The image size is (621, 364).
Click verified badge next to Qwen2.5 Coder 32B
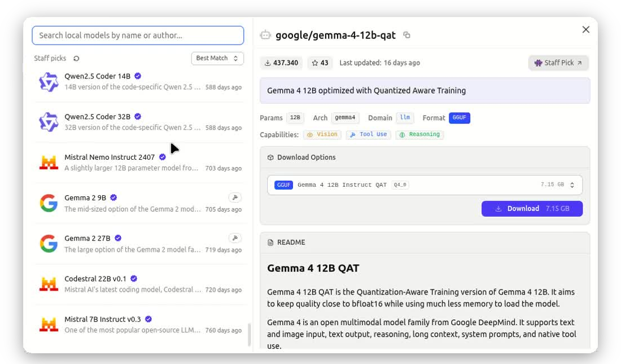point(138,116)
